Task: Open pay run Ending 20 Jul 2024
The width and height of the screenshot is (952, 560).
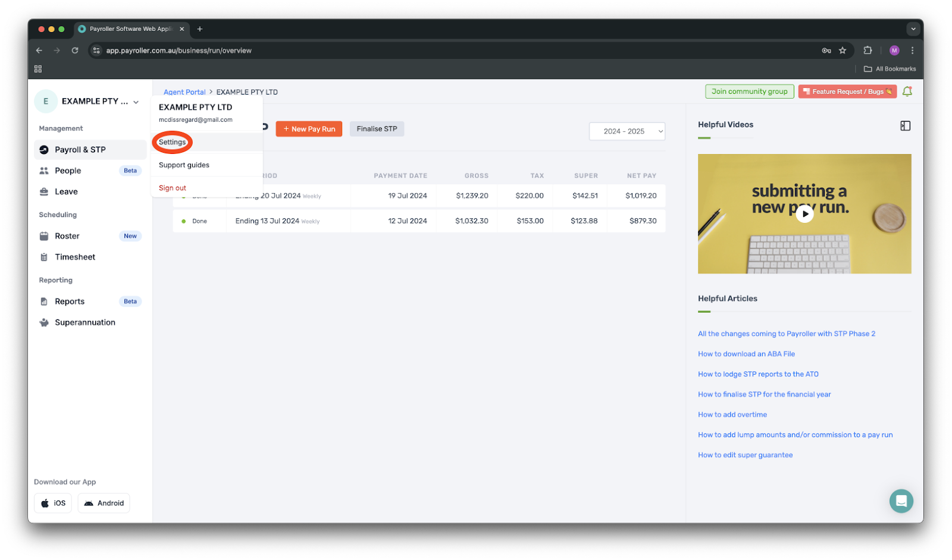Action: coord(419,196)
